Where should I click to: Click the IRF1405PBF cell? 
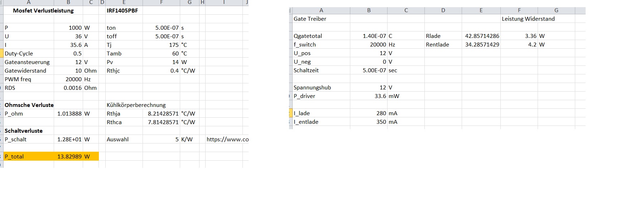point(124,10)
